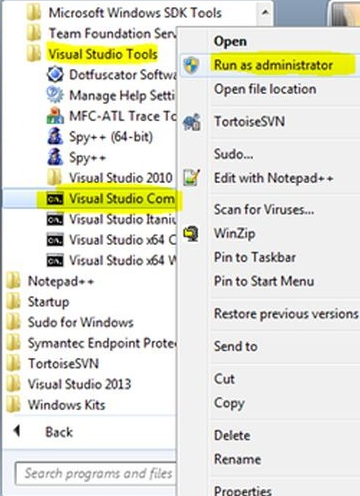Click the Dotfuscator Software icon
The height and width of the screenshot is (496, 360).
click(55, 74)
